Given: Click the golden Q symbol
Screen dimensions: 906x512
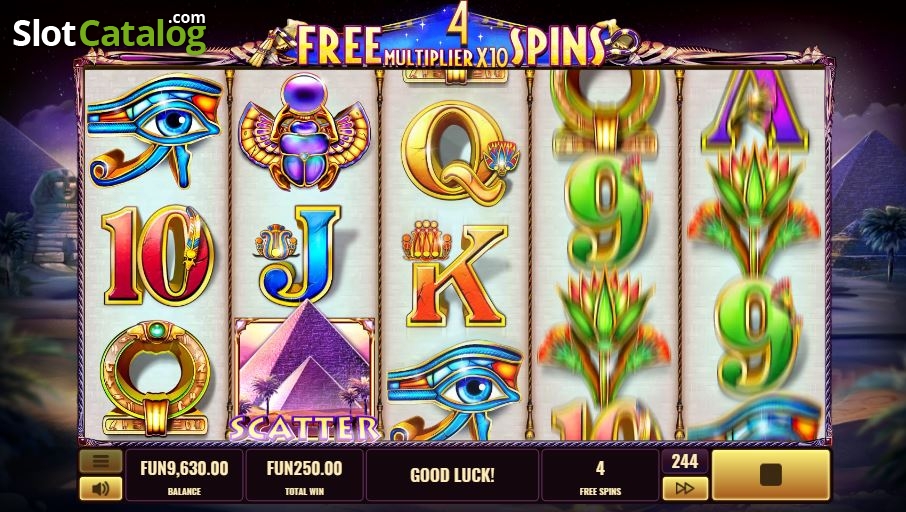Looking at the screenshot, I should (458, 153).
